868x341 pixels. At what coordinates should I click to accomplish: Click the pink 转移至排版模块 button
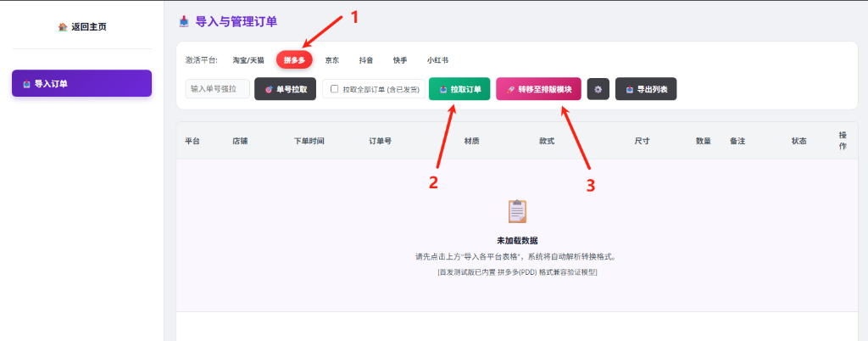538,88
